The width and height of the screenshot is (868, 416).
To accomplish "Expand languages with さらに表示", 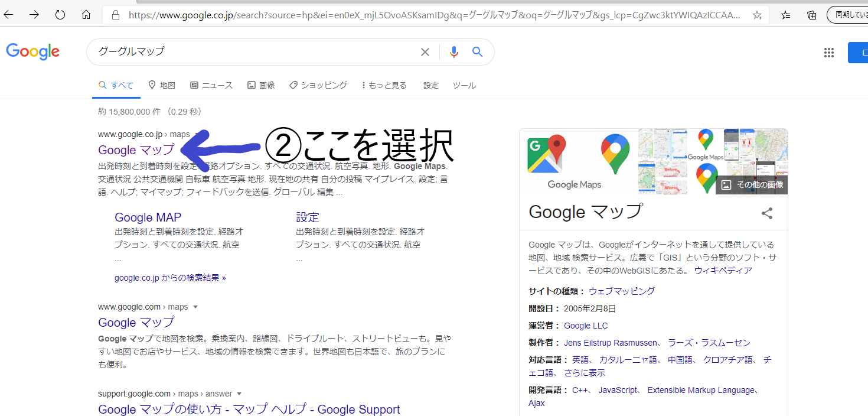I will pyautogui.click(x=585, y=373).
